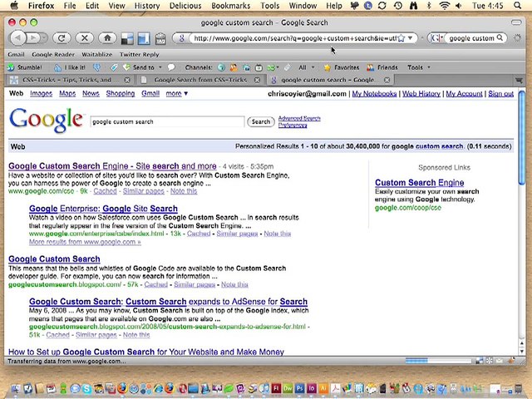Click the Spotlight magnifier in menu bar
532x399 pixels.
pos(517,6)
